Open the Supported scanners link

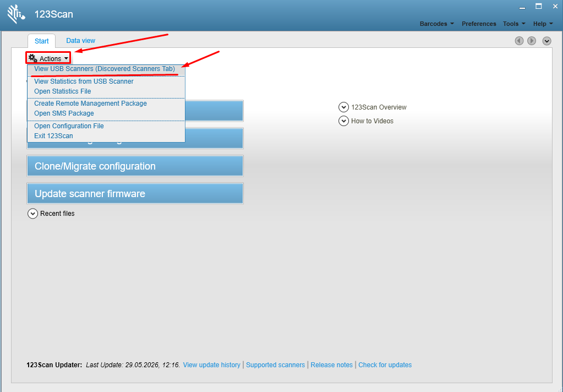coord(275,364)
